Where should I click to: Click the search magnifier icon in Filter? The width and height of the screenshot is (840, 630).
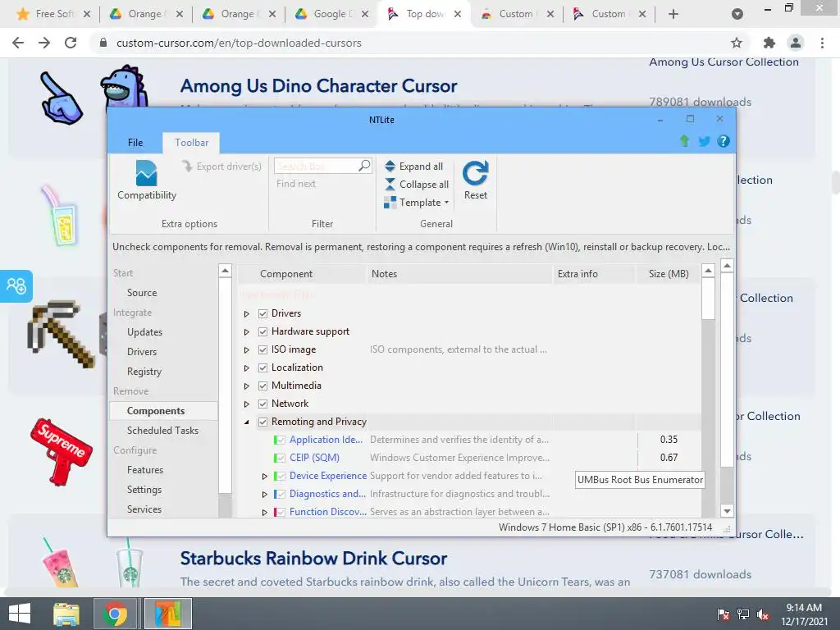(x=364, y=166)
